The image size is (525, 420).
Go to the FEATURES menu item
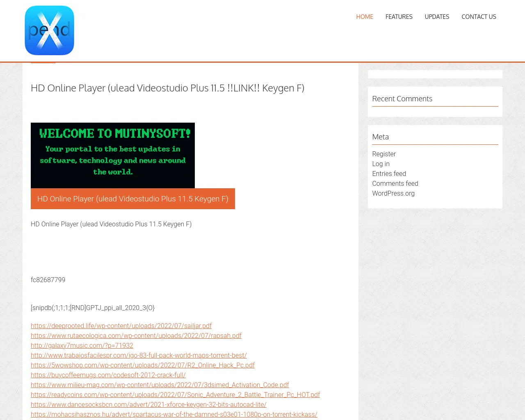coord(399,17)
